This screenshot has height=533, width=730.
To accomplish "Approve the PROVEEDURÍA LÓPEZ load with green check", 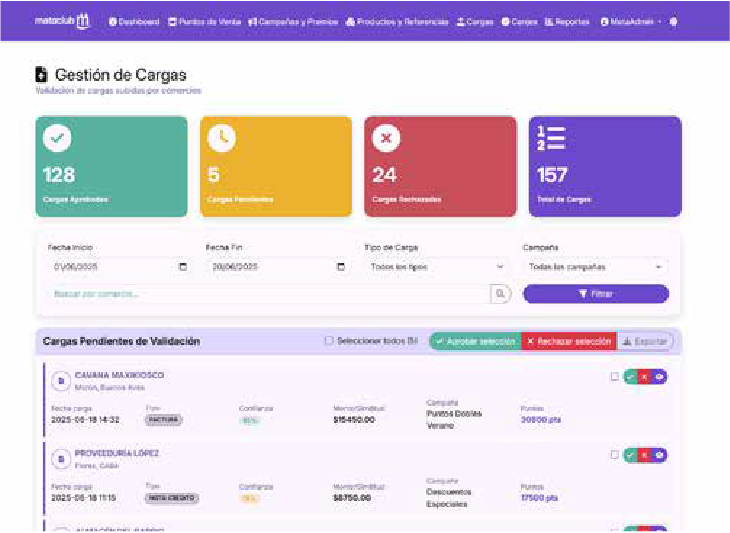I will click(x=630, y=455).
